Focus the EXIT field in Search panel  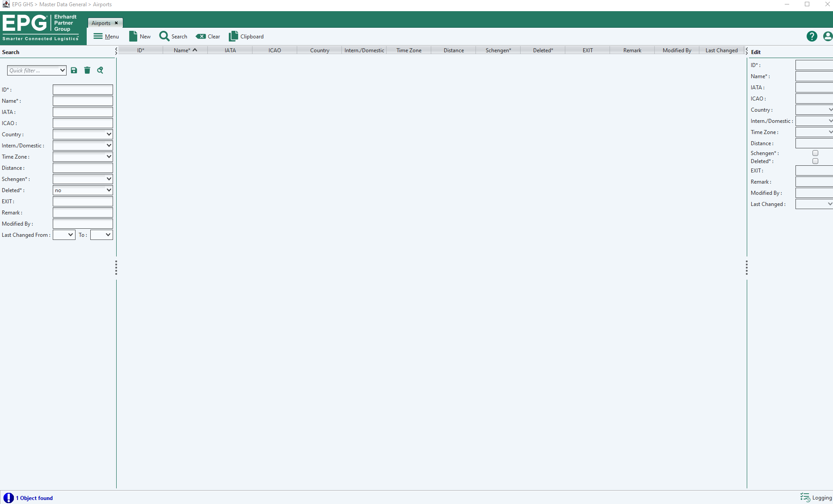pos(83,201)
